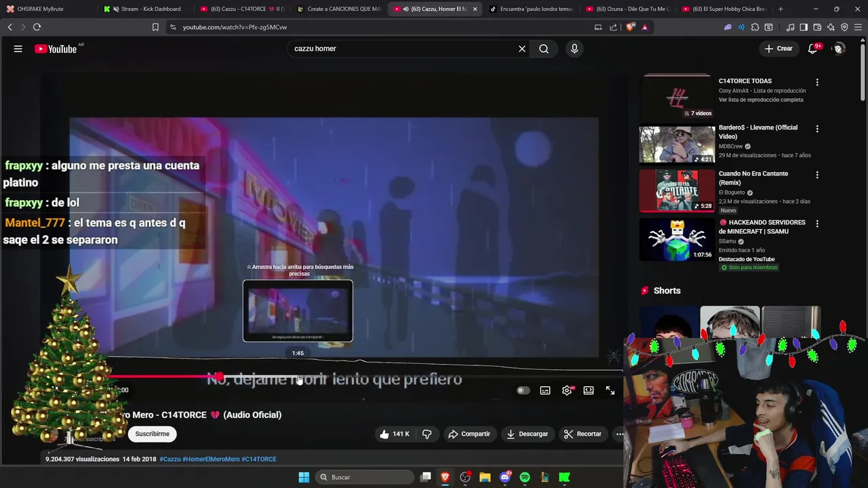Open player settings gear

[x=567, y=390]
